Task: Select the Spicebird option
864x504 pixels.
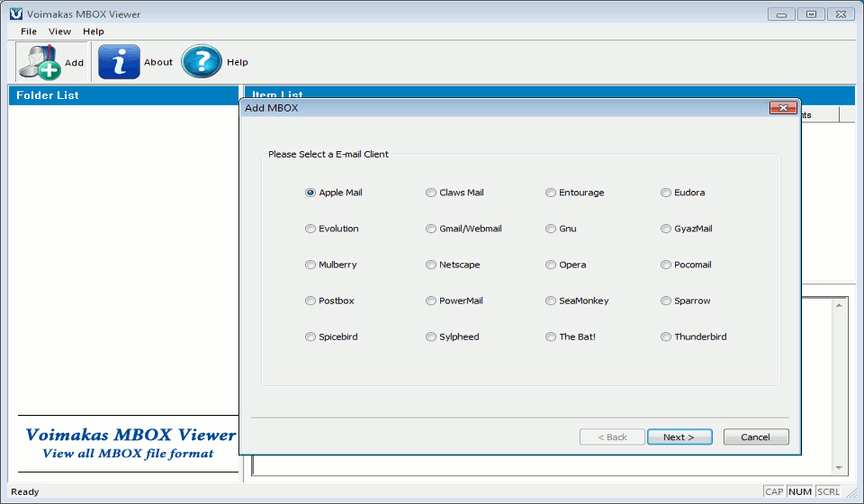Action: [310, 337]
